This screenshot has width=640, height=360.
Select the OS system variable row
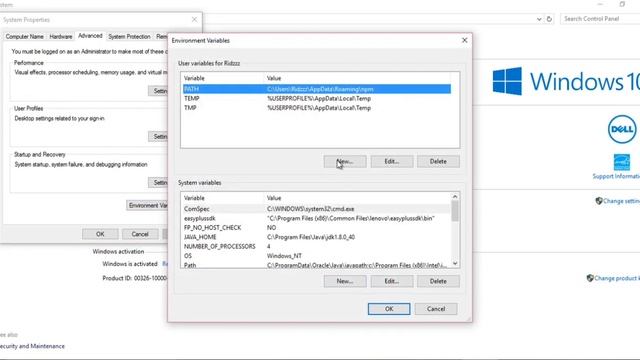[x=317, y=256]
